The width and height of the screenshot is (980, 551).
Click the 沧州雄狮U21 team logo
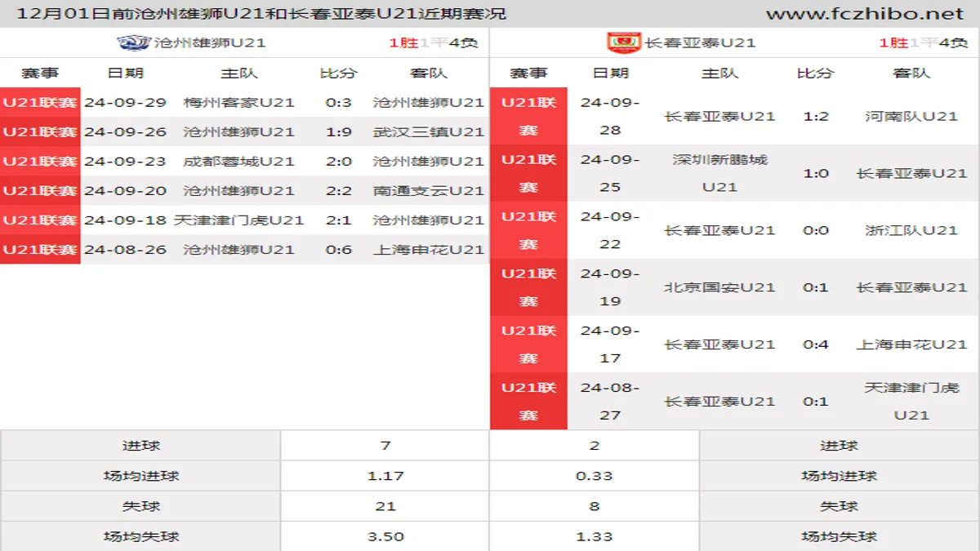(x=134, y=42)
